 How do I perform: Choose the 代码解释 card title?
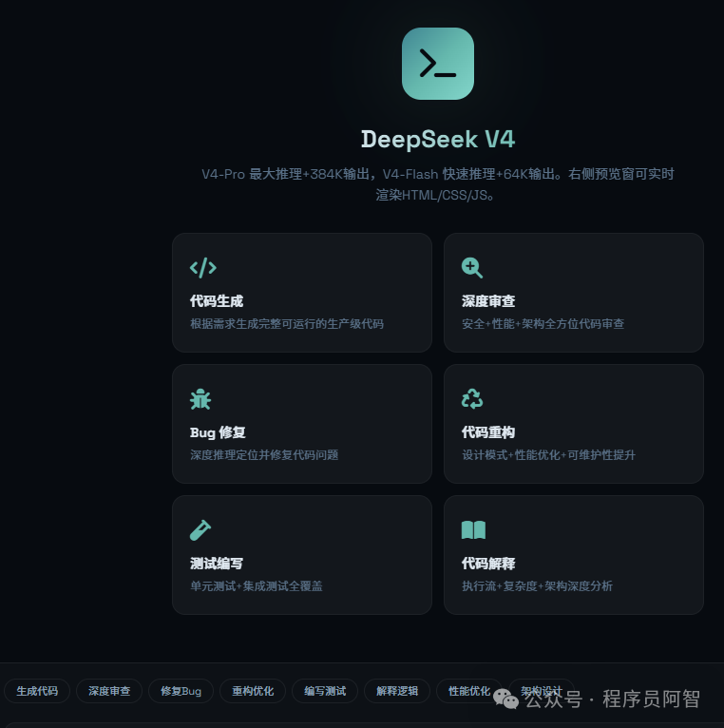[x=488, y=564]
